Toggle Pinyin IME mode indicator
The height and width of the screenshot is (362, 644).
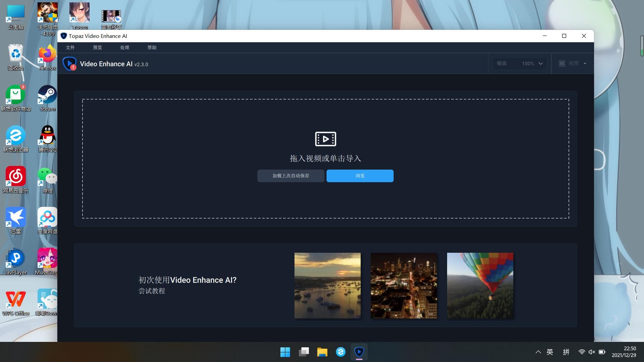tap(566, 352)
